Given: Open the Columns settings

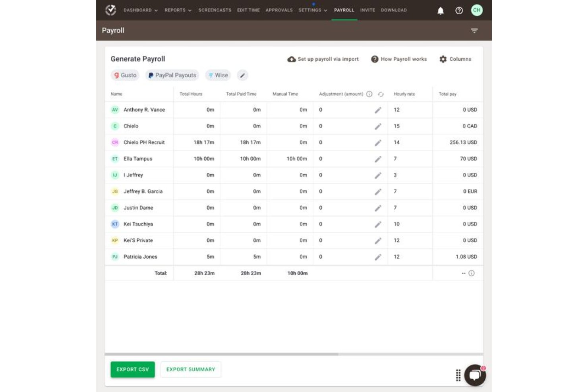Looking at the screenshot, I should coord(455,59).
